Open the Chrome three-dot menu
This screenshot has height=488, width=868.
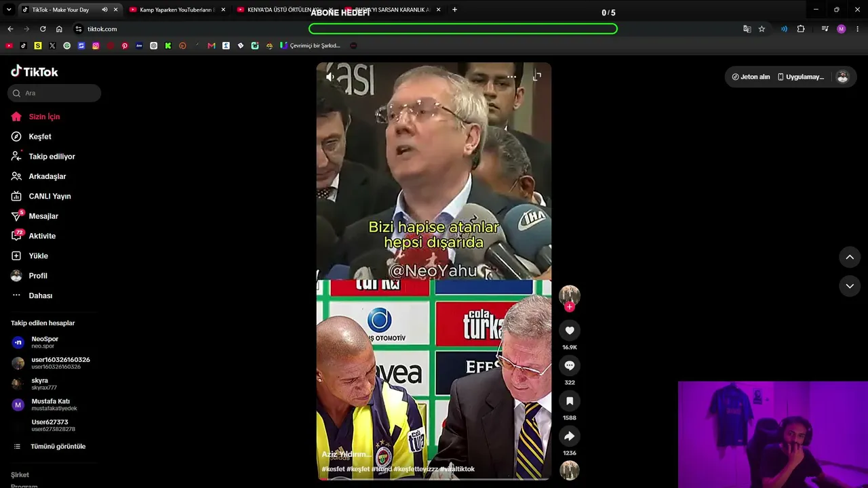click(x=858, y=29)
